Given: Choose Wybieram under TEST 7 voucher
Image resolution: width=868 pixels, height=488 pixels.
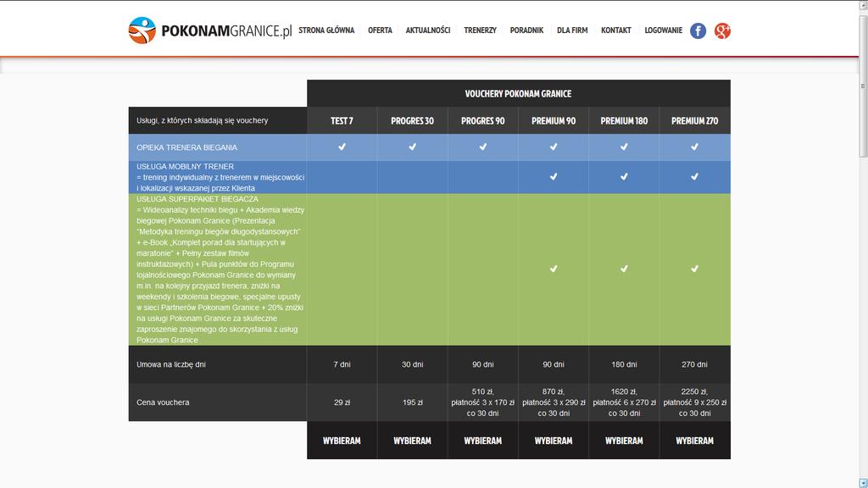Looking at the screenshot, I should [x=342, y=441].
